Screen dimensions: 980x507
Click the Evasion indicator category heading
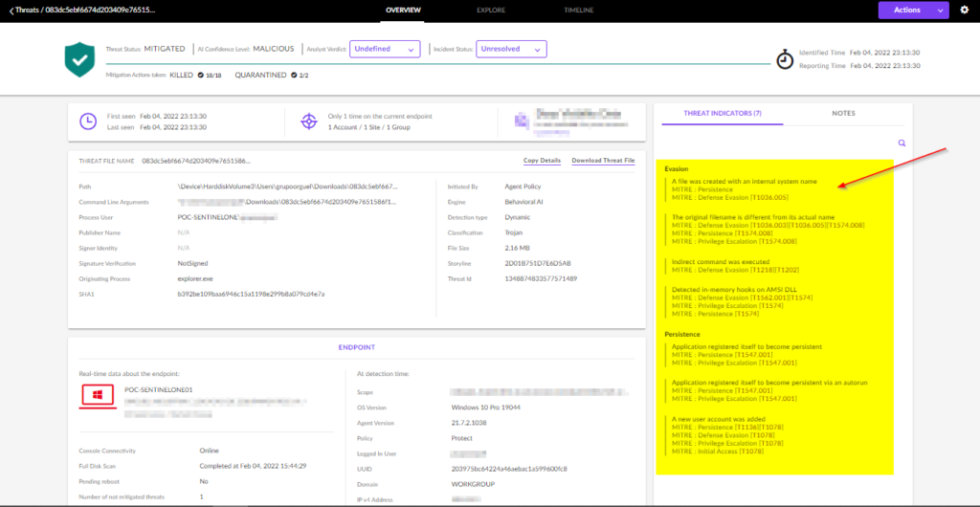coord(677,168)
